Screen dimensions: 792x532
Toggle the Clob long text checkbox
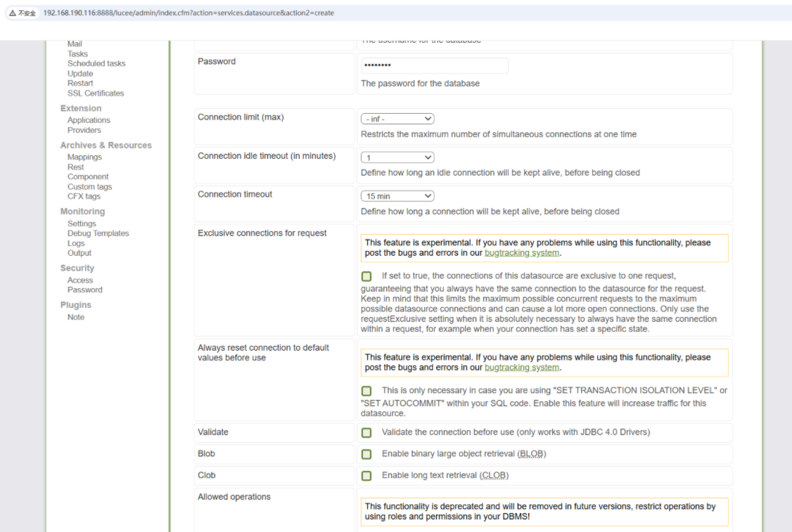366,476
